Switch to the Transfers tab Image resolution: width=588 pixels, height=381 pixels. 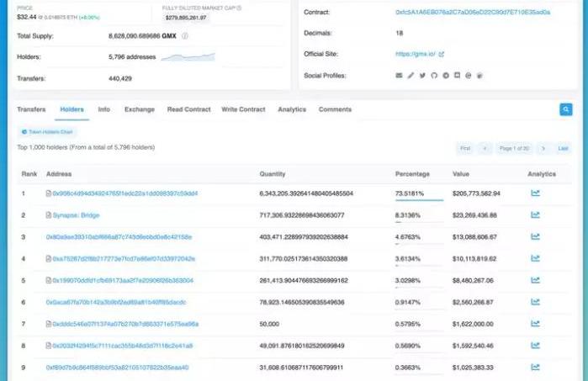[31, 109]
